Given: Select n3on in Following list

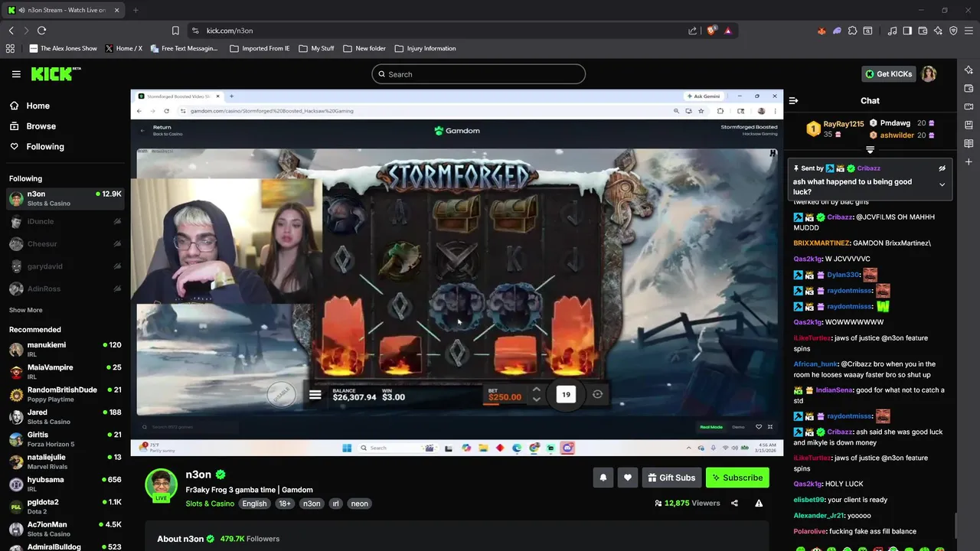Looking at the screenshot, I should [x=65, y=198].
